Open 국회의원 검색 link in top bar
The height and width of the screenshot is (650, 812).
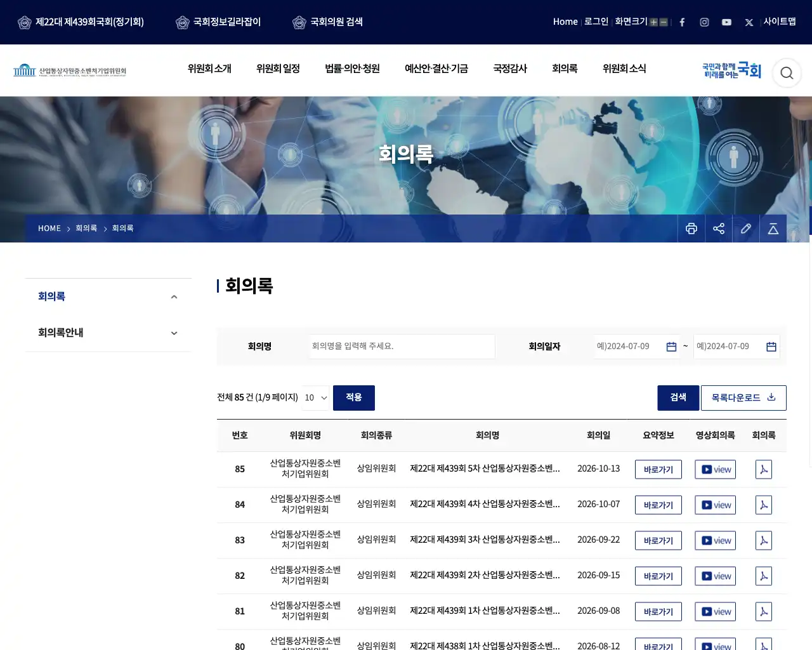point(328,22)
